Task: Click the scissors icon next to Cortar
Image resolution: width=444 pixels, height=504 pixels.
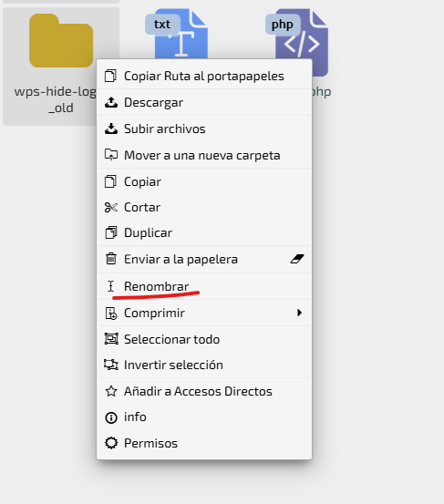Action: (x=111, y=207)
